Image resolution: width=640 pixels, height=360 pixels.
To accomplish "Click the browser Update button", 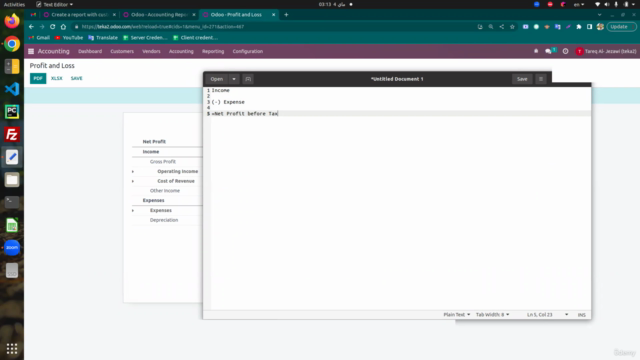I will point(621,27).
